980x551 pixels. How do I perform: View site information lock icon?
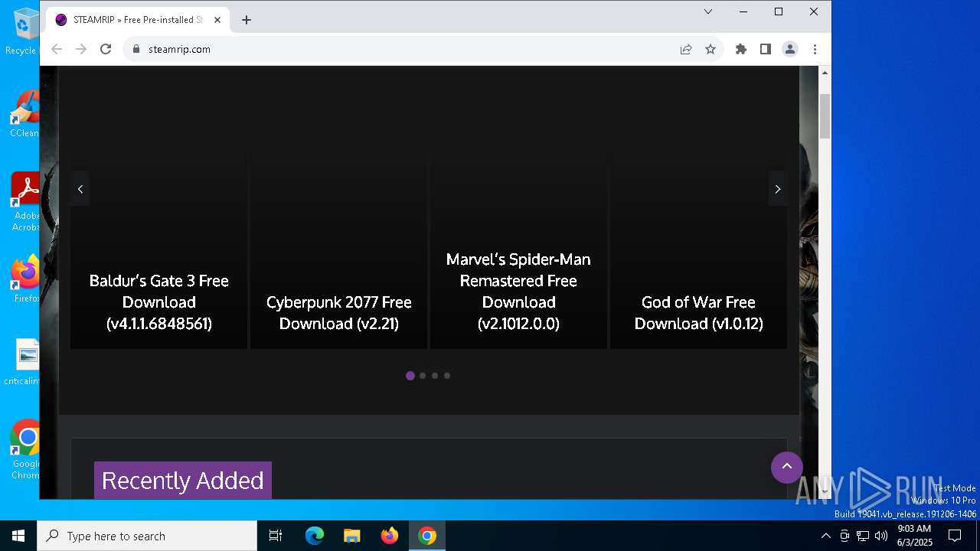coord(136,49)
